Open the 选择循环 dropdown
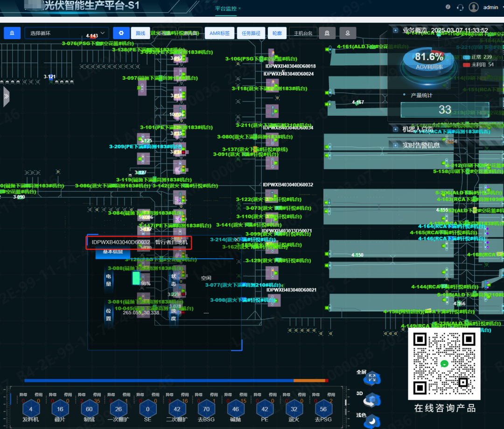 [66, 33]
